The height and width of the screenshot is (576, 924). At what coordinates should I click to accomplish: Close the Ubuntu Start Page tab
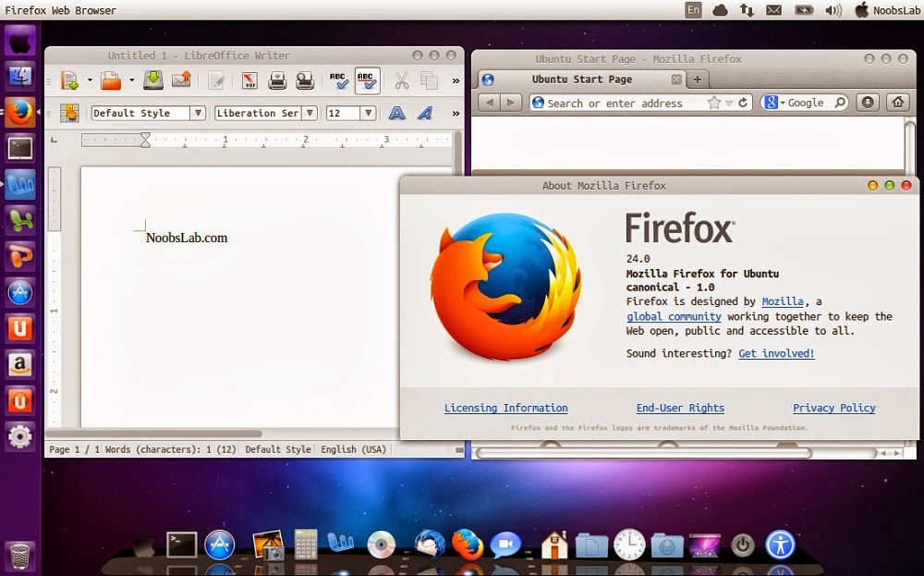point(676,80)
